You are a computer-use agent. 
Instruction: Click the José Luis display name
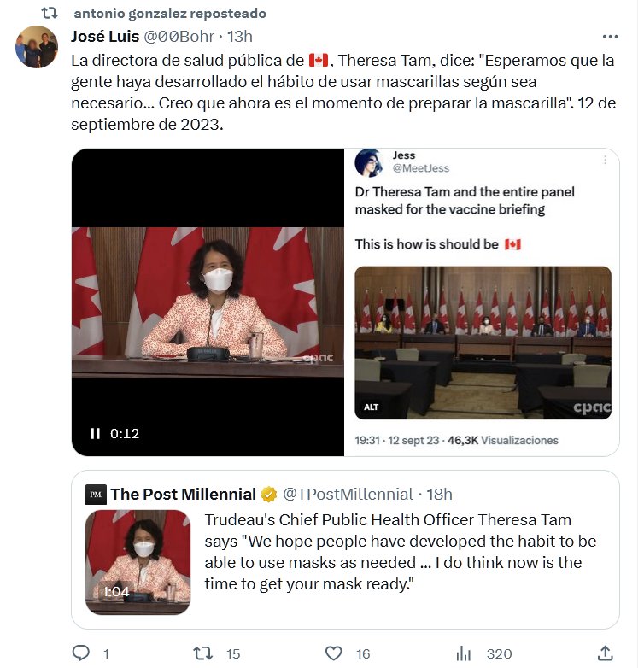[105, 37]
